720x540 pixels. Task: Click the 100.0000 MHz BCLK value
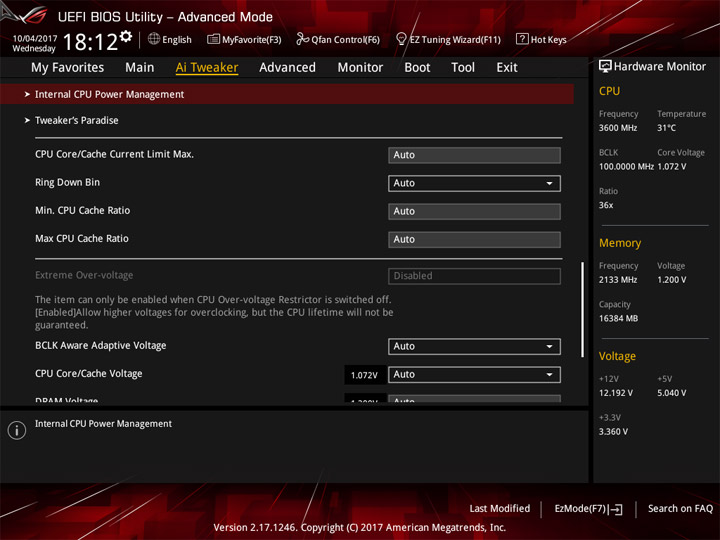[626, 166]
